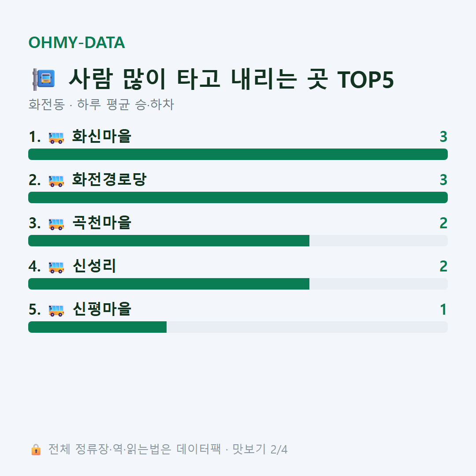Image resolution: width=476 pixels, height=476 pixels.
Task: Click the 사람 많이 타고 내리는 곳 TOP5 heading
Action: coord(231,79)
